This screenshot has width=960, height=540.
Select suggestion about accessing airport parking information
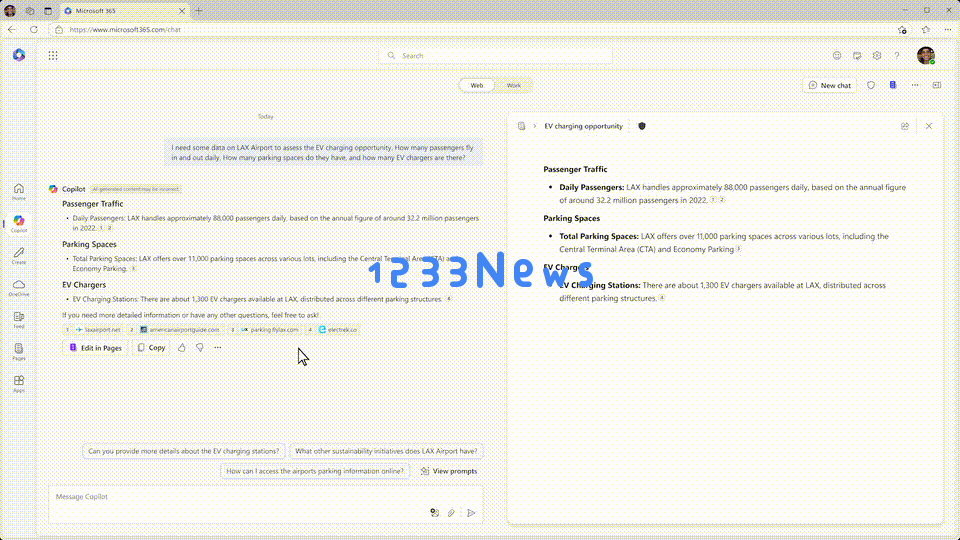coord(315,471)
